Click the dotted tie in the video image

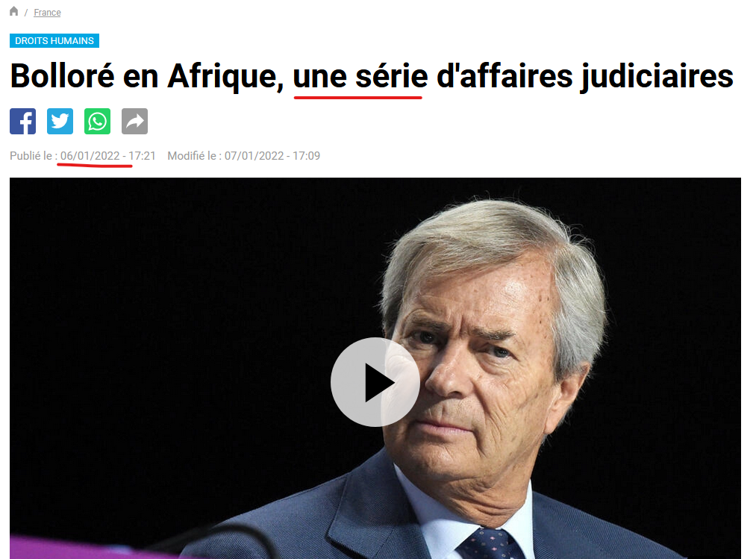coord(490,544)
